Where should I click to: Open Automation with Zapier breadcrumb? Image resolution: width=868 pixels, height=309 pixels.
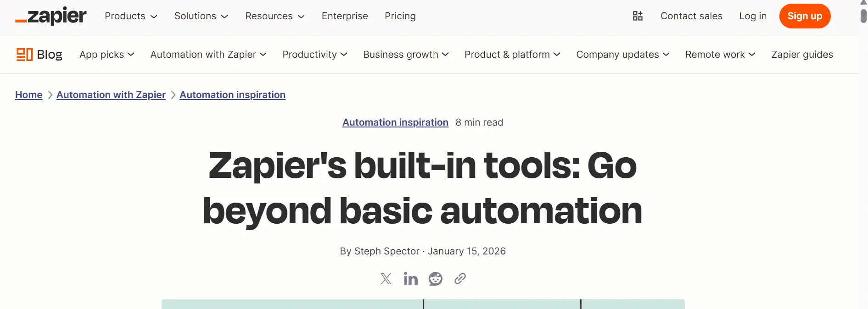coord(111,95)
